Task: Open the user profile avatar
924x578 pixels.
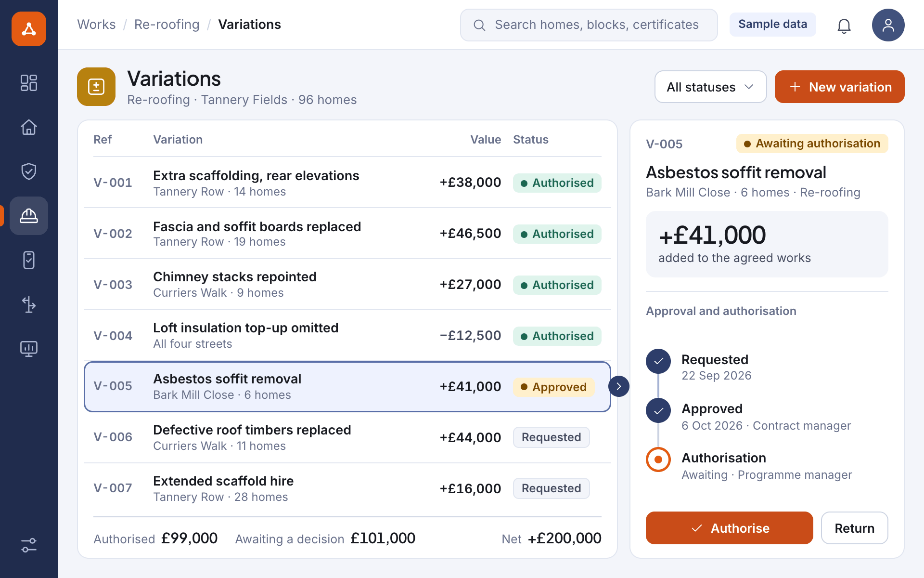Action: [x=888, y=25]
